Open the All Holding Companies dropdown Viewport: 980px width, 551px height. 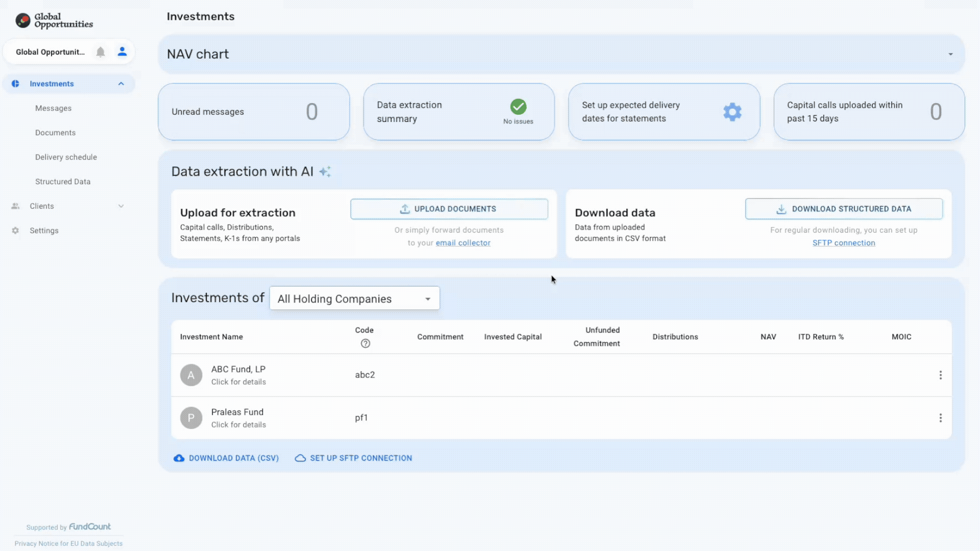click(354, 298)
